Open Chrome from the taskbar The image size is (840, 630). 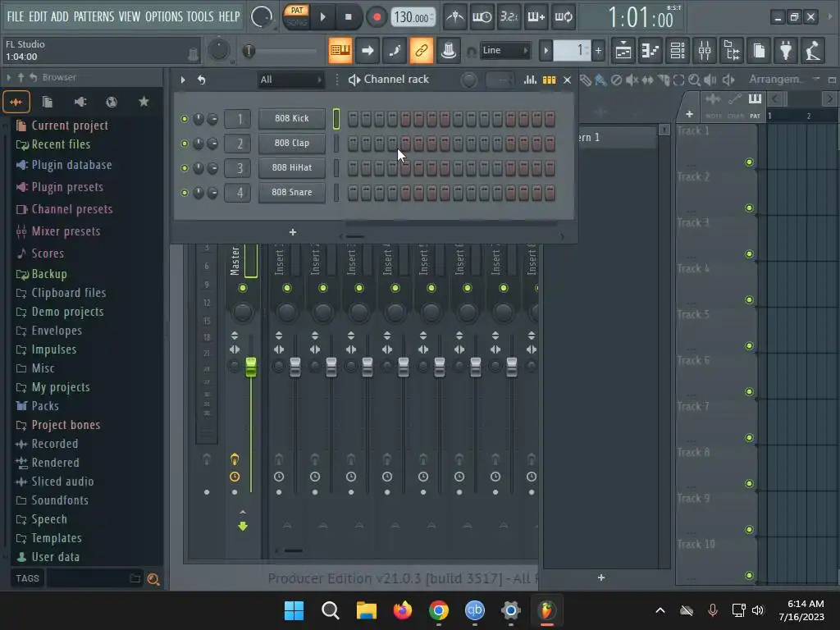click(438, 610)
